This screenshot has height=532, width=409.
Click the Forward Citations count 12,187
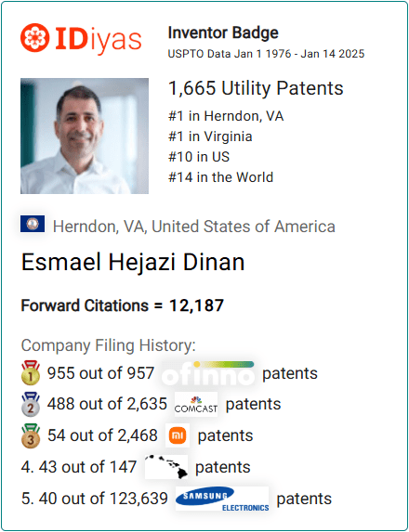196,305
